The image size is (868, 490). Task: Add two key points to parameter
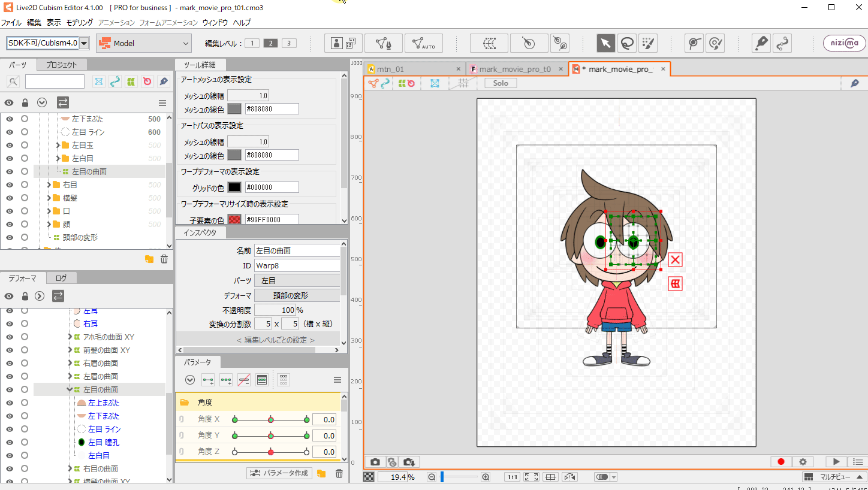(x=208, y=380)
